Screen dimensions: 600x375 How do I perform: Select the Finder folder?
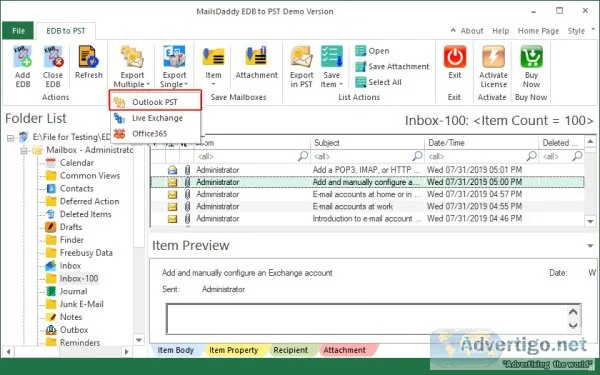tap(72, 240)
